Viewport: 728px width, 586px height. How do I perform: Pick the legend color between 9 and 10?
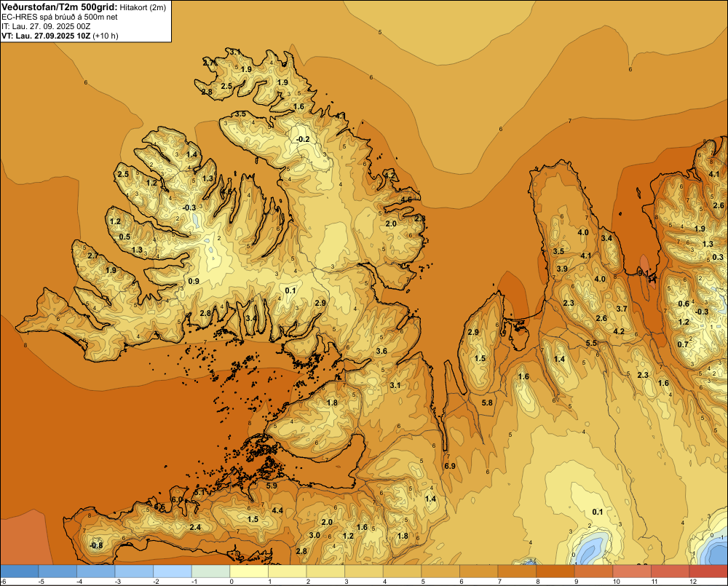click(x=594, y=571)
